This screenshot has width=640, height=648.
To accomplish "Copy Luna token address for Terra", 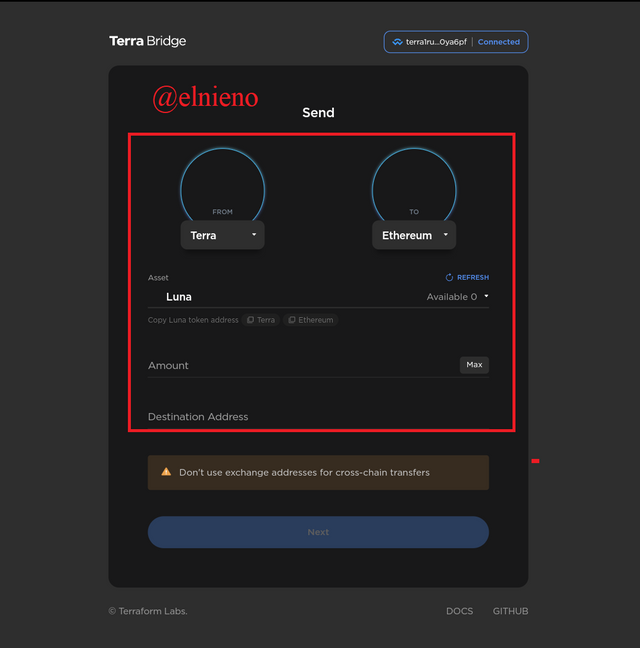I will point(261,320).
